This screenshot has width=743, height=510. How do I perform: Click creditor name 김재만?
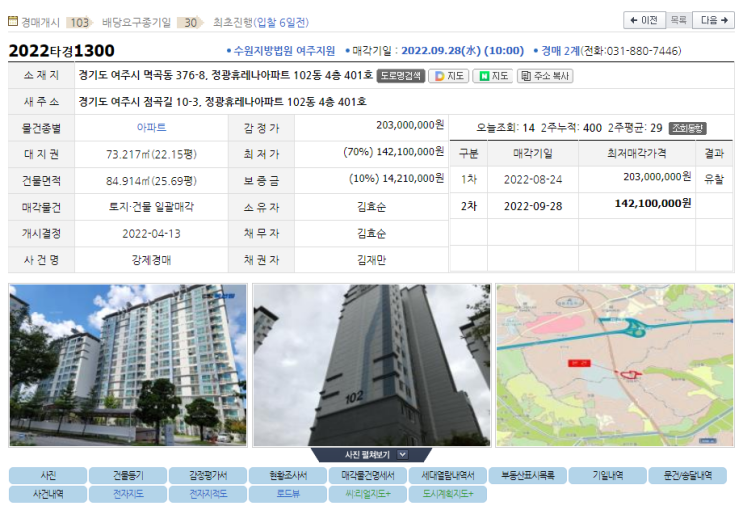[x=372, y=260]
